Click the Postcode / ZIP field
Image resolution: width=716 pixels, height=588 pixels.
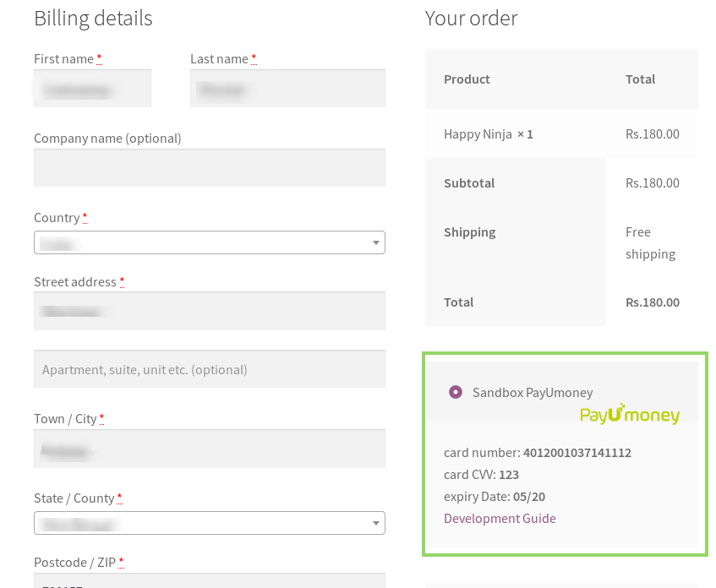coord(209,580)
